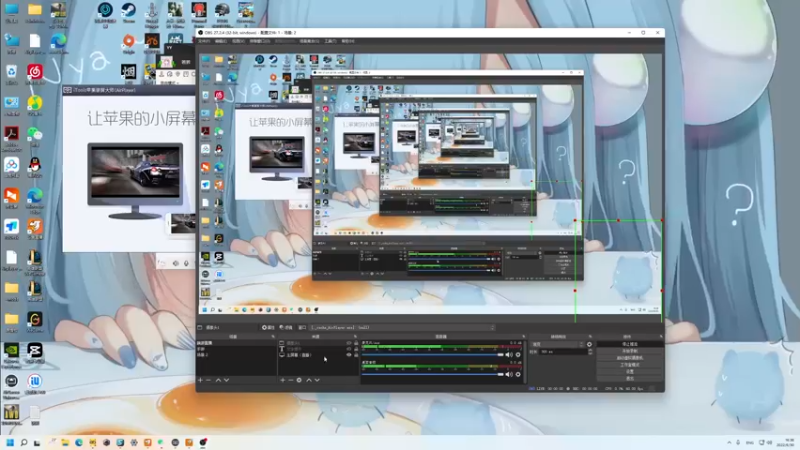Open Mic/Aux audio settings gear in the mixer

[x=518, y=354]
